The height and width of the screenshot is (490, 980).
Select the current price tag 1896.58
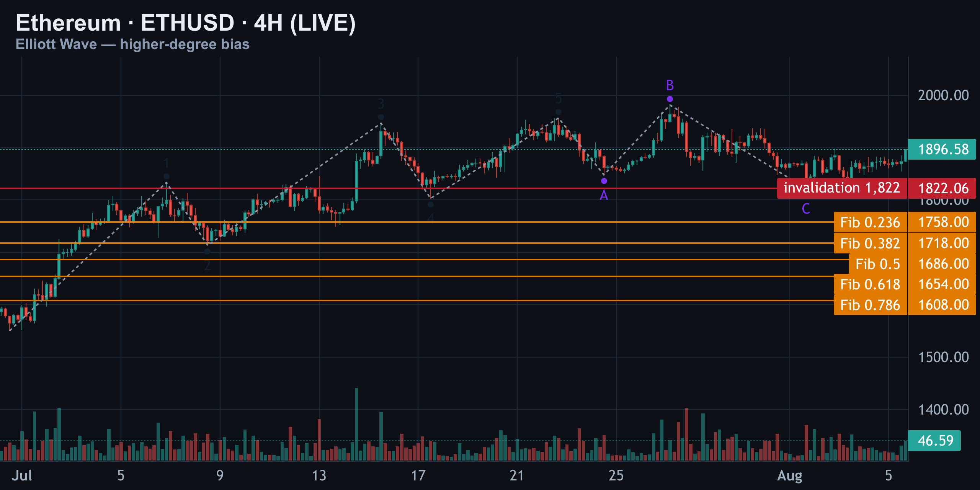pos(942,149)
